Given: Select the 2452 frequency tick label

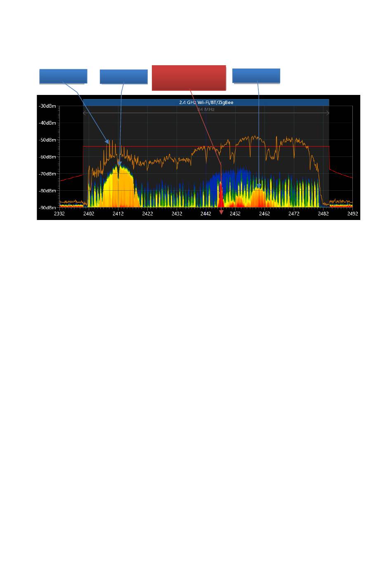Looking at the screenshot, I should [x=235, y=214].
